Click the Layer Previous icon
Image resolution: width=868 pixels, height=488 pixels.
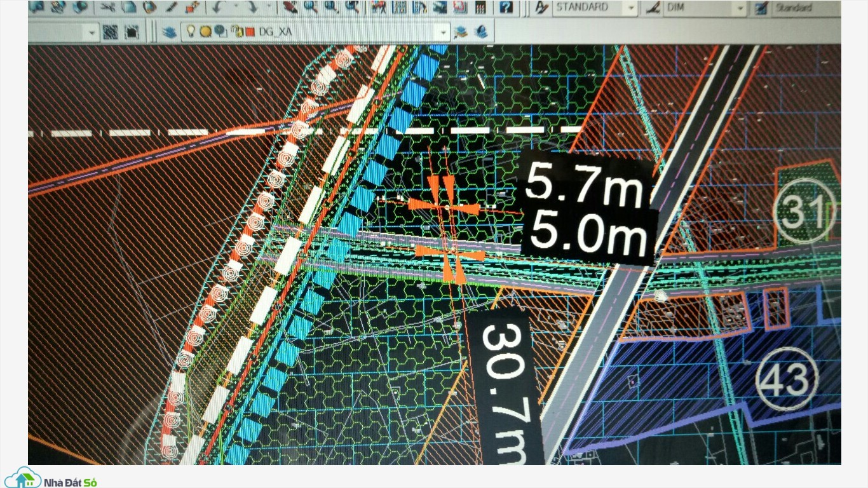point(482,32)
